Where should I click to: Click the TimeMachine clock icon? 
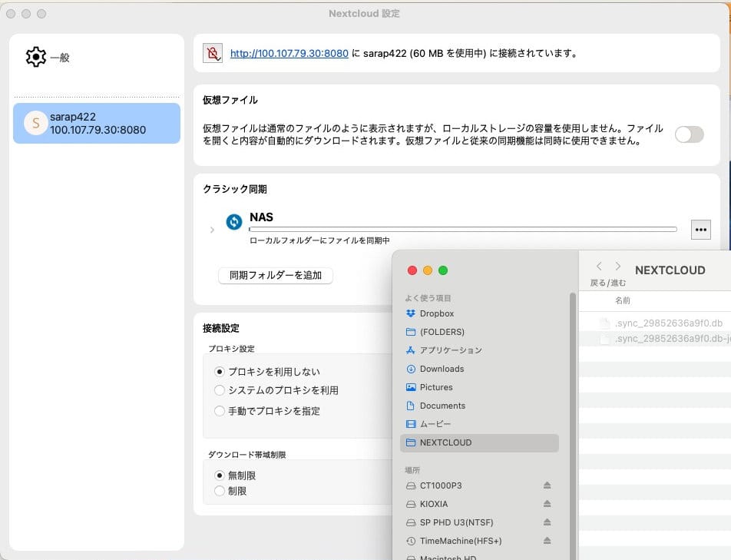[x=411, y=541]
